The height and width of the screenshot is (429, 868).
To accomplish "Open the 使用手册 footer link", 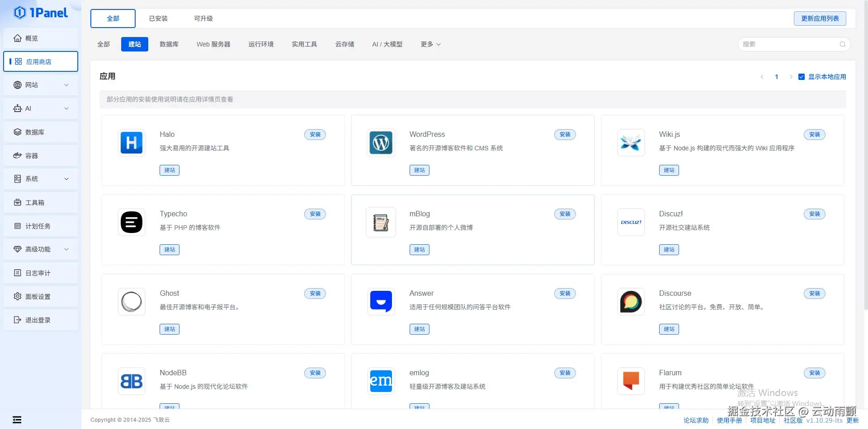I will 730,420.
